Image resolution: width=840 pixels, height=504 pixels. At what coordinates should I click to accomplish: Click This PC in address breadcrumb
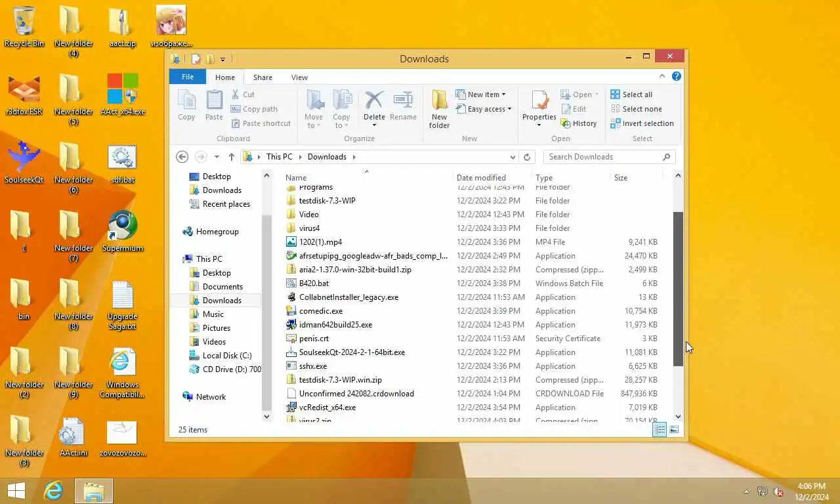point(279,157)
